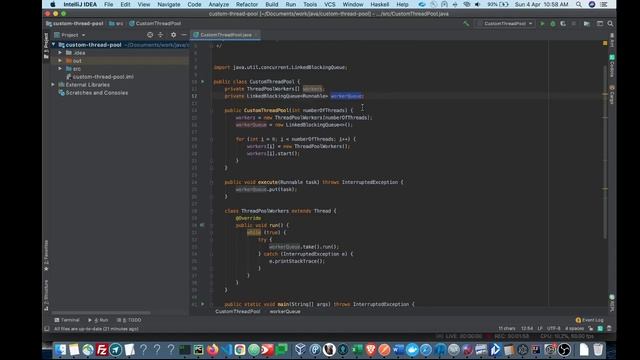The width and height of the screenshot is (640, 360).
Task: Toggle the TODO tool window
Action: coord(129,320)
